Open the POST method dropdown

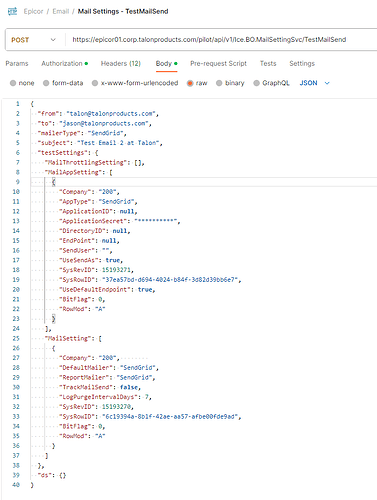[x=34, y=40]
